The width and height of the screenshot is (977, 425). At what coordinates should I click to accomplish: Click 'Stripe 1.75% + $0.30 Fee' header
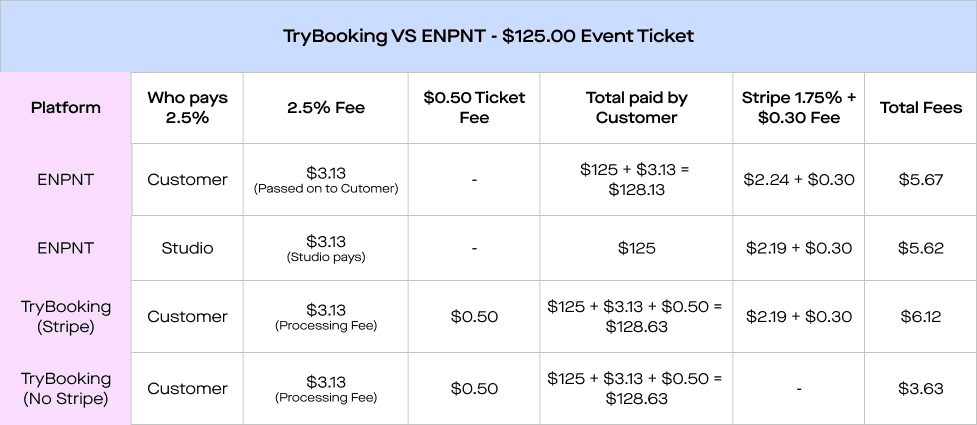(798, 107)
